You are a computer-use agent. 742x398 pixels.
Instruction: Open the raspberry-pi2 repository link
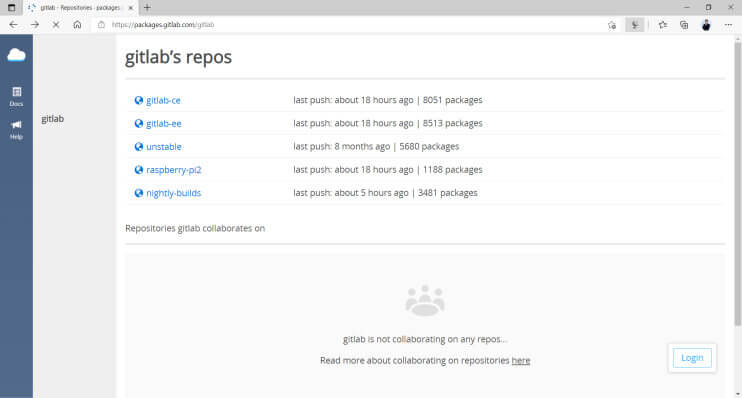point(174,170)
